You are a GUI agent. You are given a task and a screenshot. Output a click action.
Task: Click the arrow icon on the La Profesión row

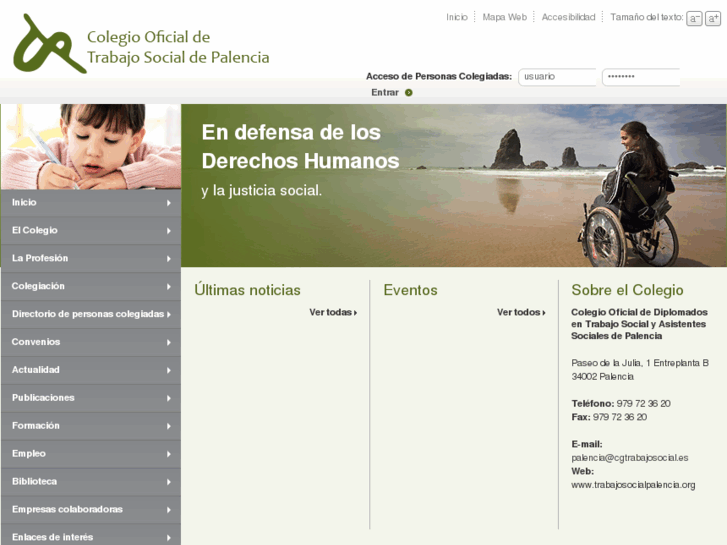[x=169, y=258]
